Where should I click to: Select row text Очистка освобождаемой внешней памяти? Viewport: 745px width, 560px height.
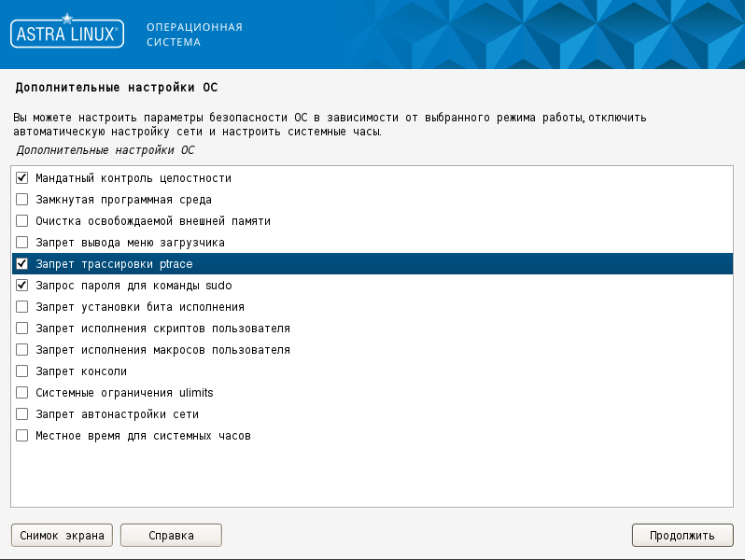click(153, 221)
